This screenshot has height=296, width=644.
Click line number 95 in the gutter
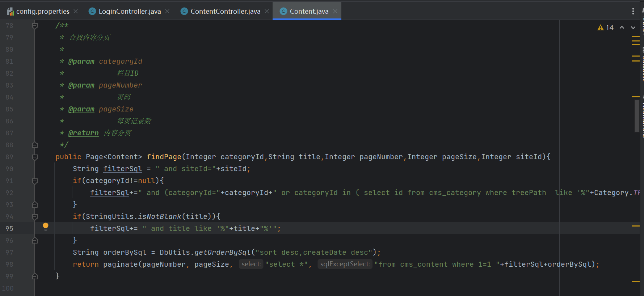click(9, 229)
